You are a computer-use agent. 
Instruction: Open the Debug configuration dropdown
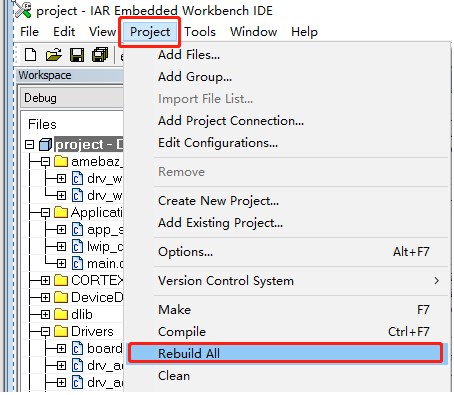pyautogui.click(x=72, y=98)
